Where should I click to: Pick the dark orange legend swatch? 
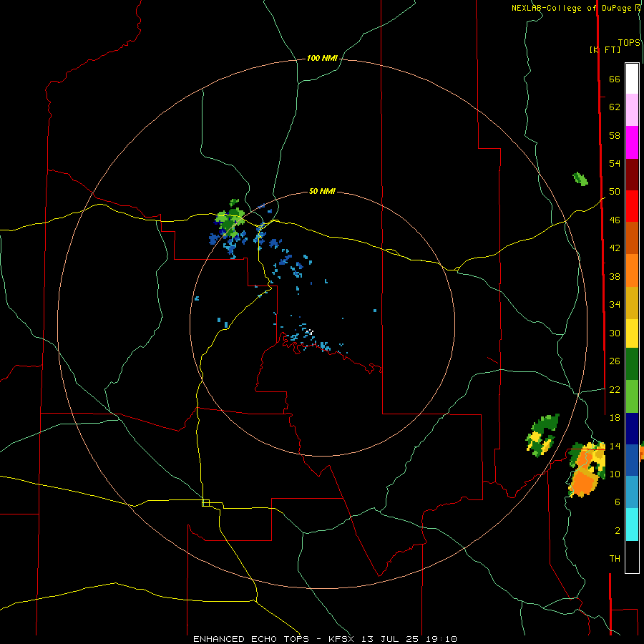coord(632,238)
